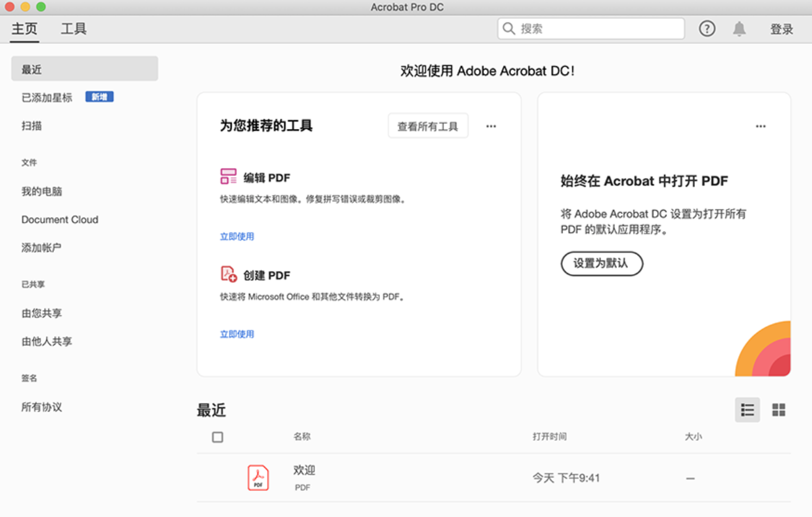812x517 pixels.
Task: Open 扫描 in the sidebar
Action: pos(32,126)
